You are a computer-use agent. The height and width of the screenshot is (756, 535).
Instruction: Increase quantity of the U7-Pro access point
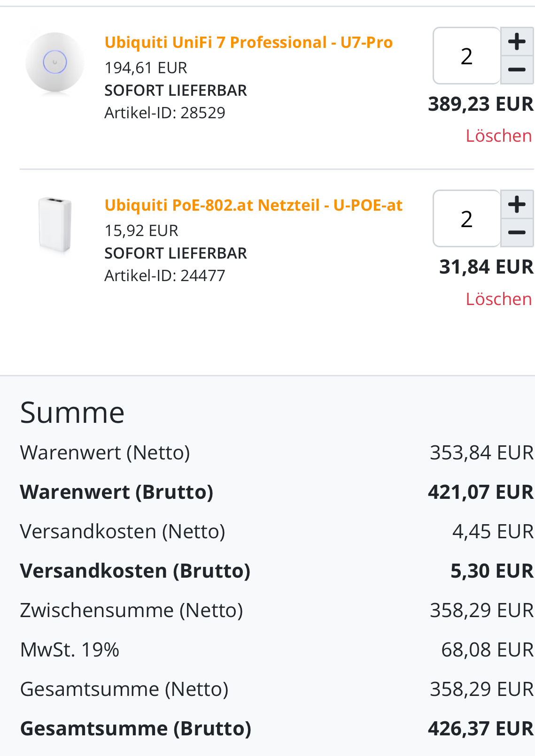click(x=517, y=42)
